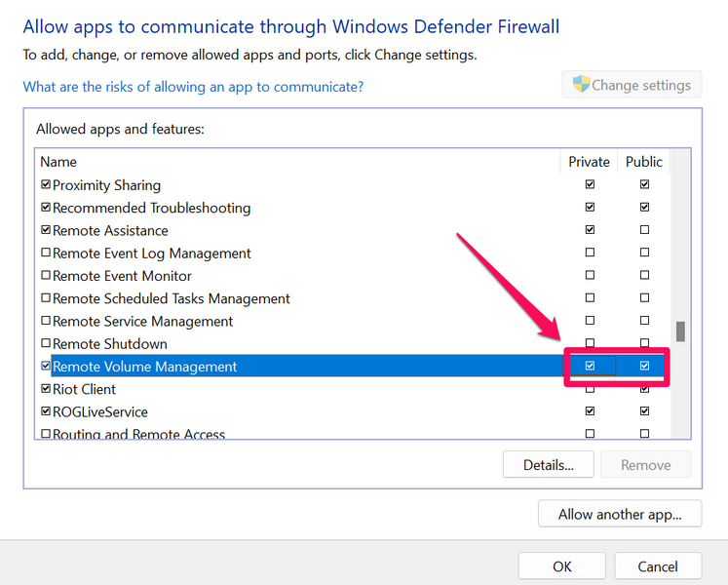Click the Private column header
Image resolution: width=728 pixels, height=585 pixels.
pos(589,162)
